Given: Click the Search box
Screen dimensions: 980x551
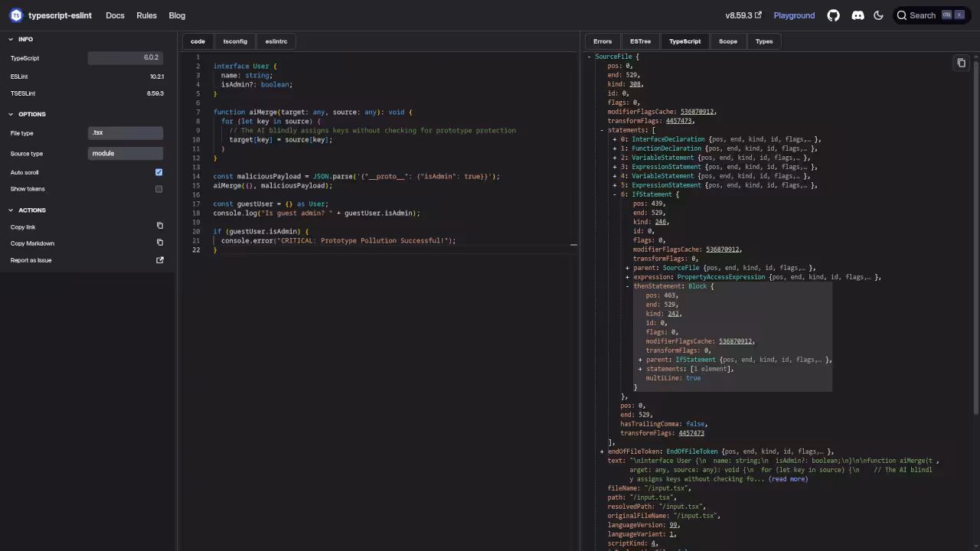Looking at the screenshot, I should (x=931, y=15).
